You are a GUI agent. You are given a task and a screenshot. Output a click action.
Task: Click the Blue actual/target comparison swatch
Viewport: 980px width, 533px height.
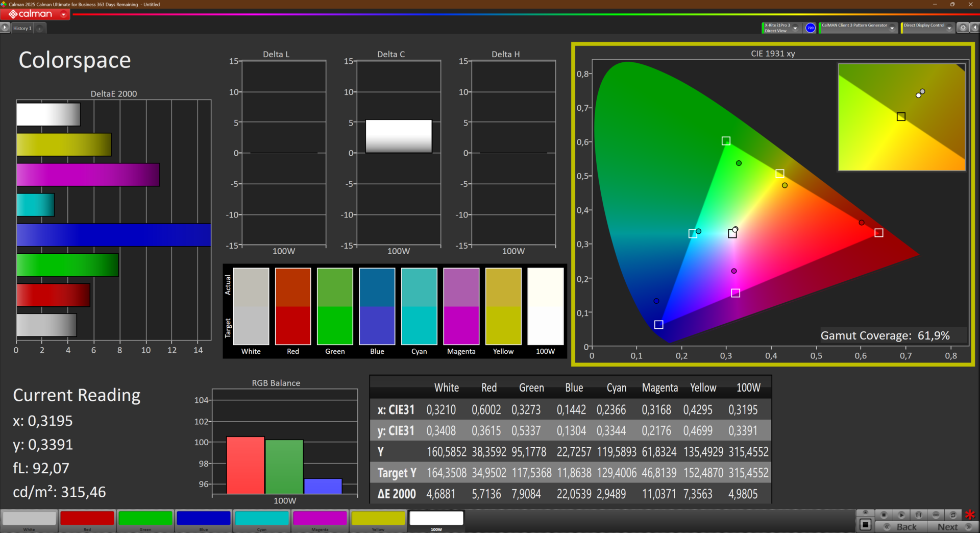point(377,306)
